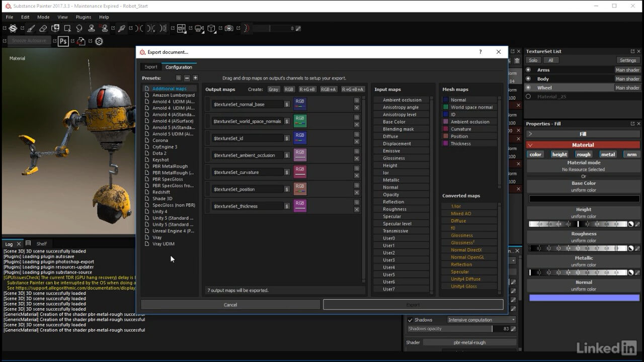Delete the normal_base output map
This screenshot has width=644, height=362.
point(357,108)
